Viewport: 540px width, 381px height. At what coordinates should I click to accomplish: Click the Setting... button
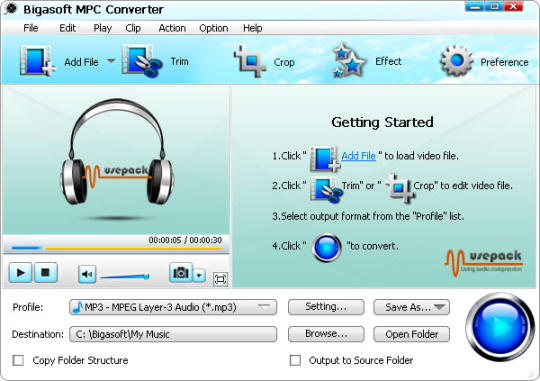326,307
